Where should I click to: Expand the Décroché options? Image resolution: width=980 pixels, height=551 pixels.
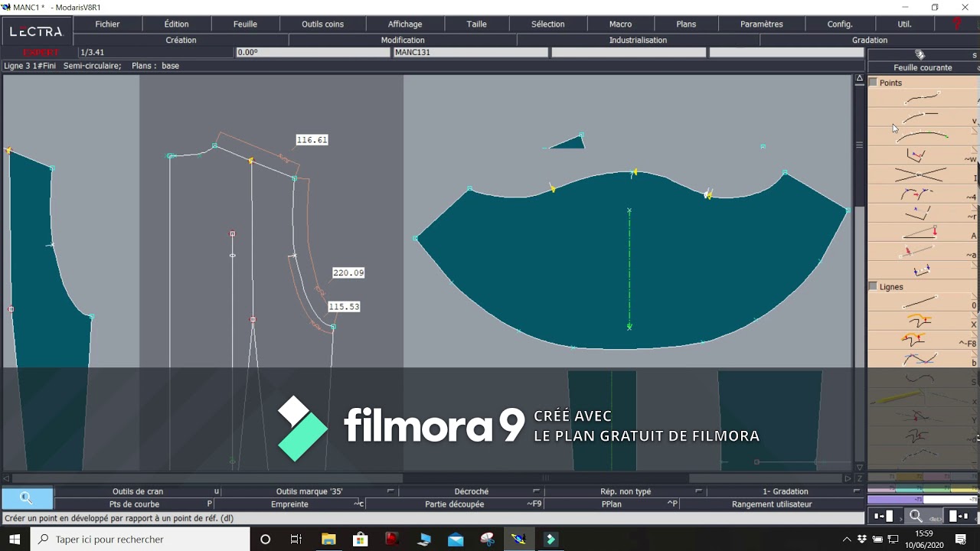pos(536,491)
